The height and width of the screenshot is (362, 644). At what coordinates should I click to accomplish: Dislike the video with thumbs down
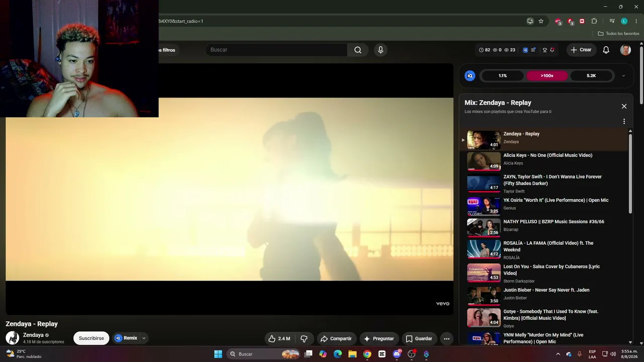pyautogui.click(x=304, y=338)
